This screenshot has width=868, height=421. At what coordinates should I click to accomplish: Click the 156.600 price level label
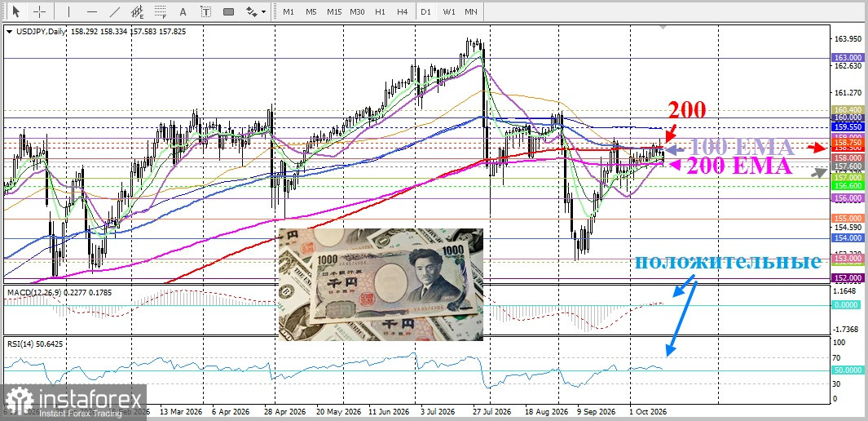pyautogui.click(x=848, y=186)
